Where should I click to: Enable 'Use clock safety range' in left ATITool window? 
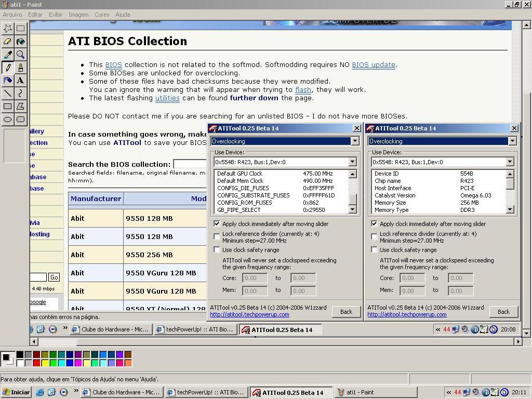217,250
